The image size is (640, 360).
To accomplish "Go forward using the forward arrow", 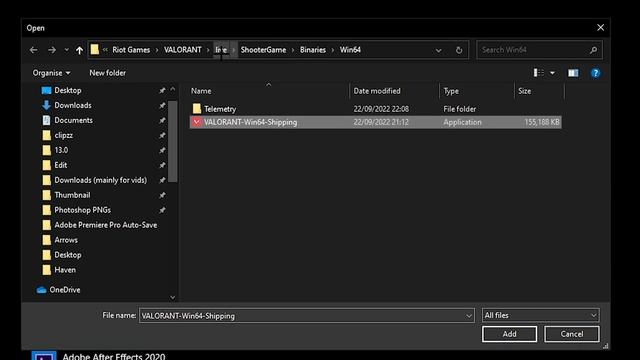I will [52, 50].
